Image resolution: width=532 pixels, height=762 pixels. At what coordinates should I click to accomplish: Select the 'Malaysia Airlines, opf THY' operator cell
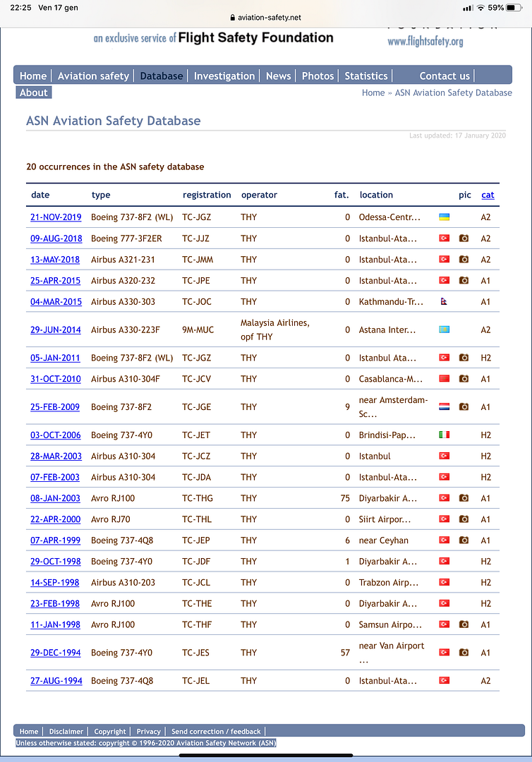click(x=275, y=329)
